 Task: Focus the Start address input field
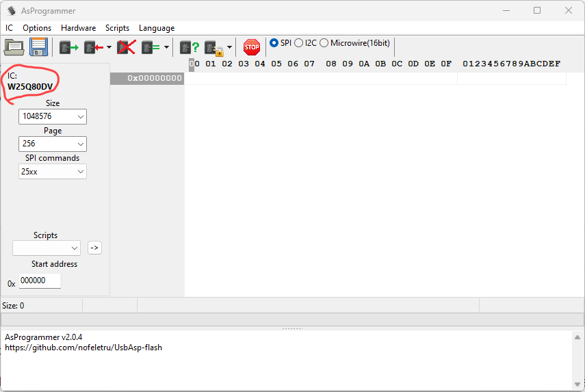pyautogui.click(x=40, y=280)
